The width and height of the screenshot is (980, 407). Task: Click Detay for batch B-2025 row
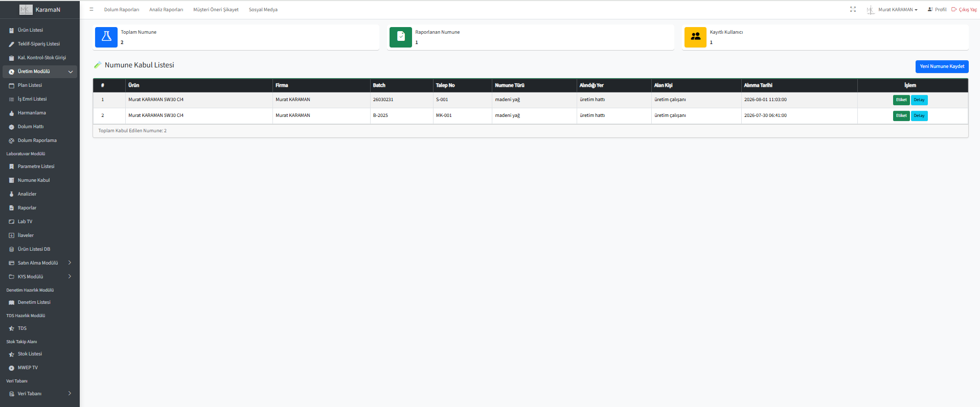pos(919,116)
